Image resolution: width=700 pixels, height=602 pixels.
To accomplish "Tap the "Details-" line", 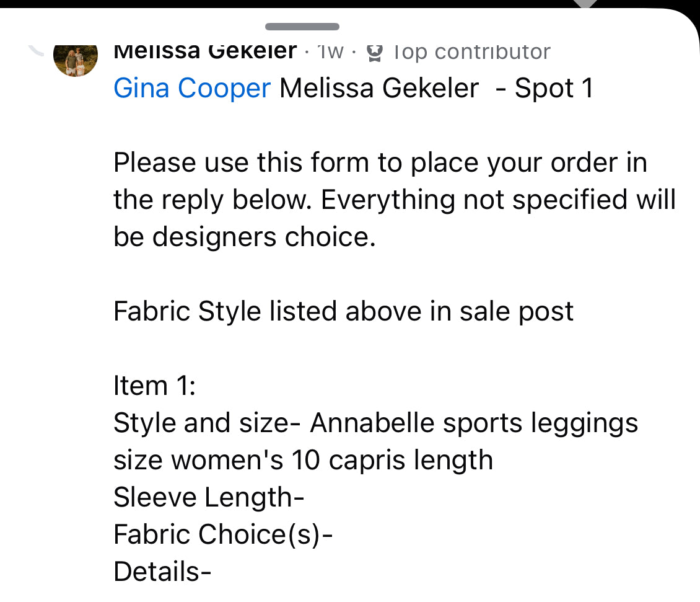I will tap(162, 572).
